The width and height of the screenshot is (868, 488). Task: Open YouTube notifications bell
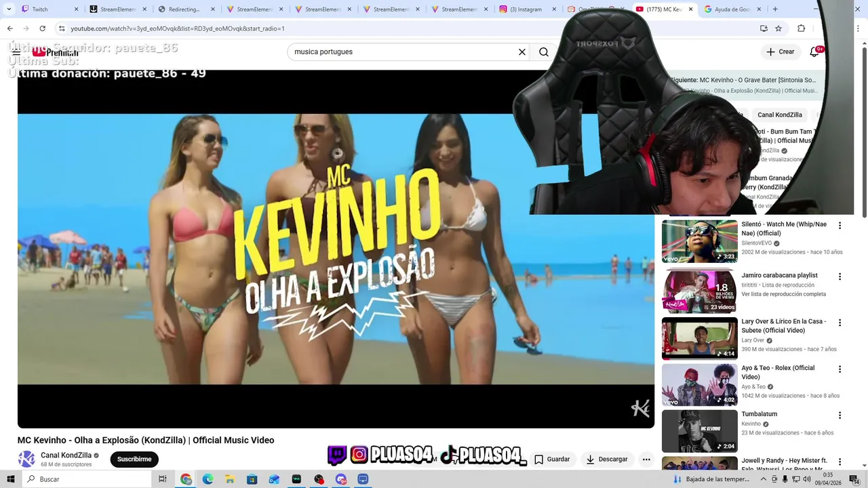pos(814,52)
